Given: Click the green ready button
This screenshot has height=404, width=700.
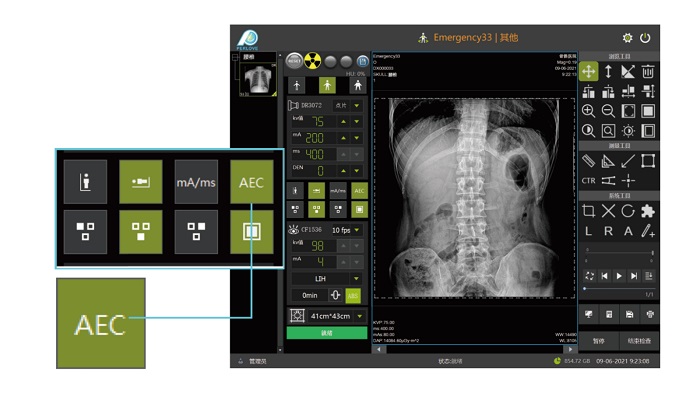Looking at the screenshot, I should tap(327, 333).
